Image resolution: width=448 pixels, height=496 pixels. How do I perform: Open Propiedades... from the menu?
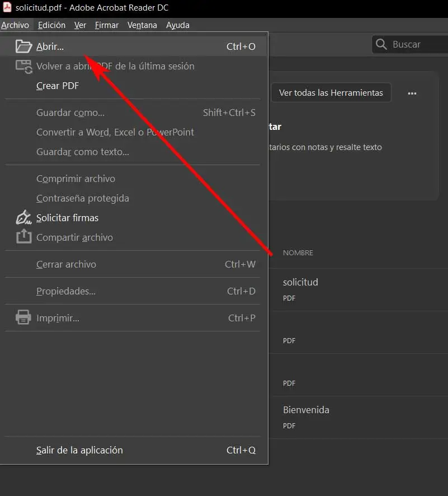tap(134, 291)
